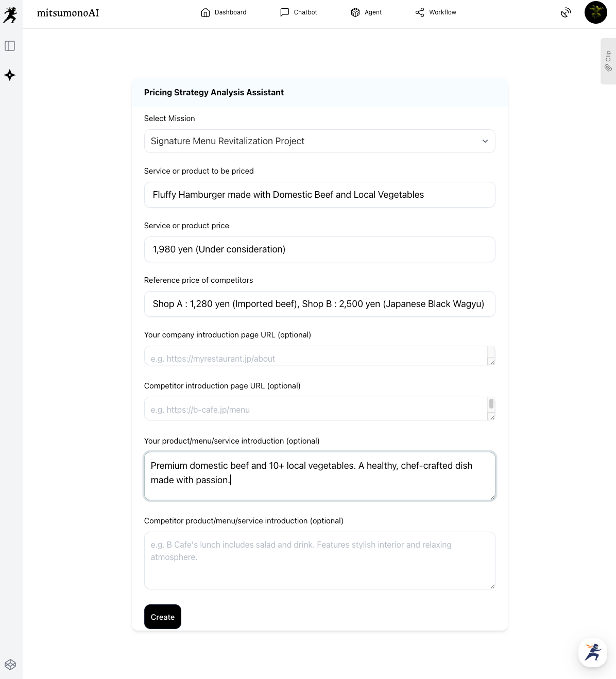This screenshot has width=616, height=679.
Task: Click the mitsumonoAI brand link
Action: [68, 13]
